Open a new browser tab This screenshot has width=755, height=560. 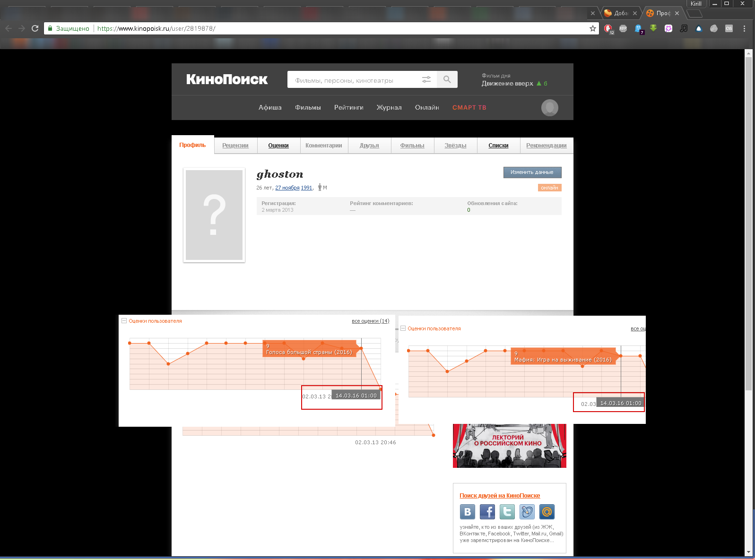tap(694, 13)
